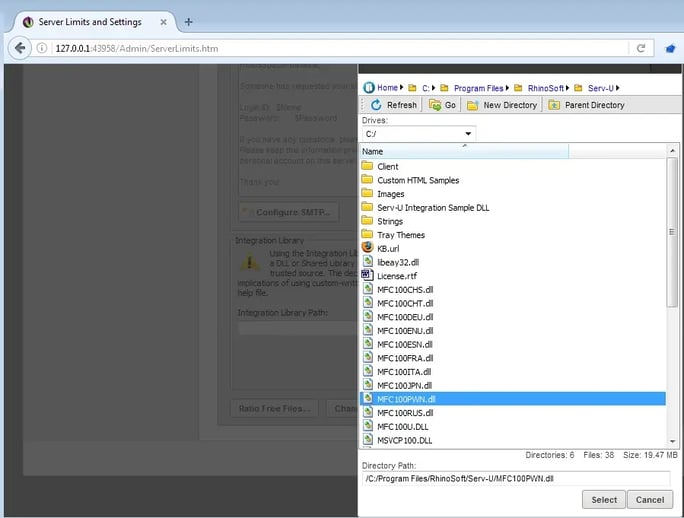This screenshot has height=518, width=684.
Task: Click the browser back arrow
Action: pyautogui.click(x=19, y=48)
